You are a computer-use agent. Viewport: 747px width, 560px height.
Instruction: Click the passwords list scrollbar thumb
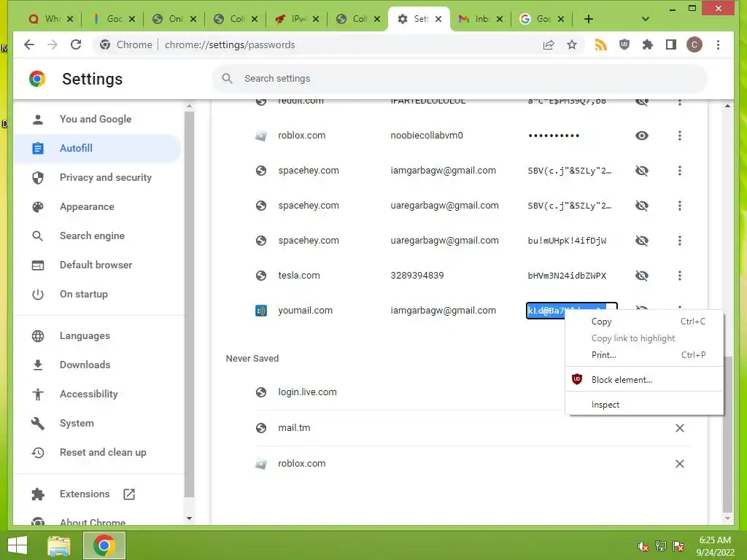(x=727, y=433)
